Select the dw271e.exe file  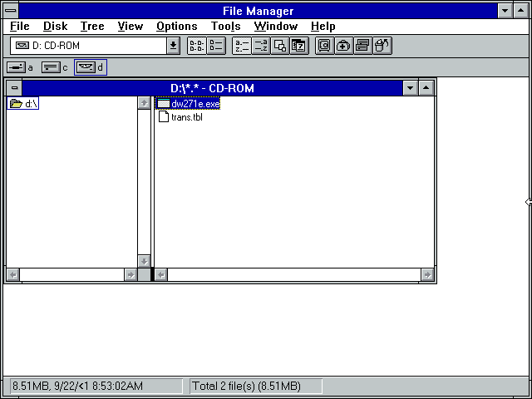pyautogui.click(x=189, y=103)
